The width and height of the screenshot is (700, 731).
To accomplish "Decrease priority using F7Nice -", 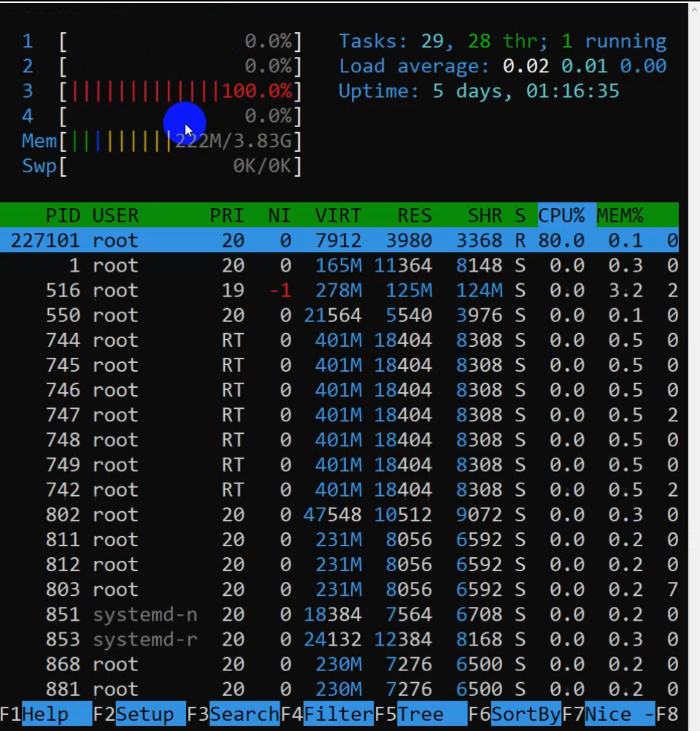I will pos(609,714).
